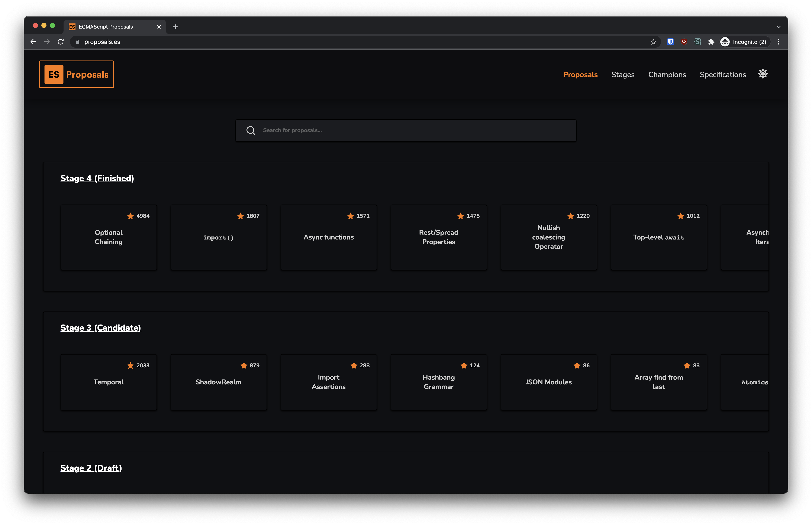Image resolution: width=812 pixels, height=525 pixels.
Task: Open the Stage 4 (Finished) heading link
Action: [97, 178]
